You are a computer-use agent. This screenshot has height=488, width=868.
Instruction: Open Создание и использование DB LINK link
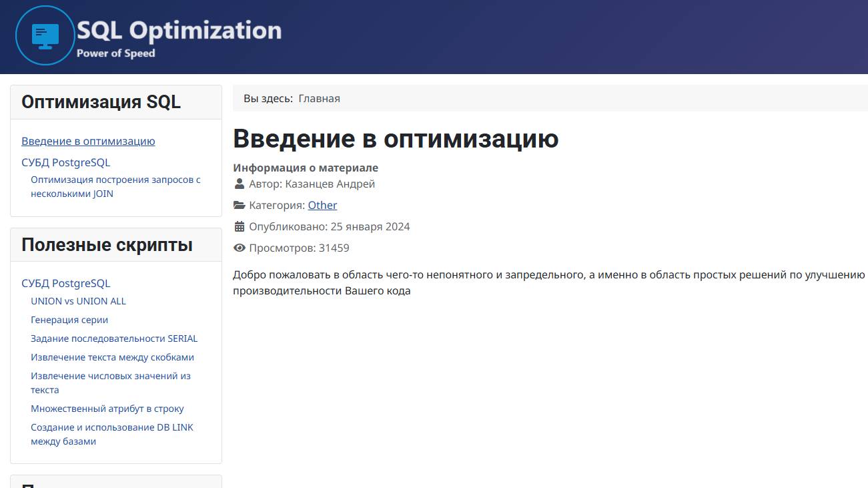point(112,434)
